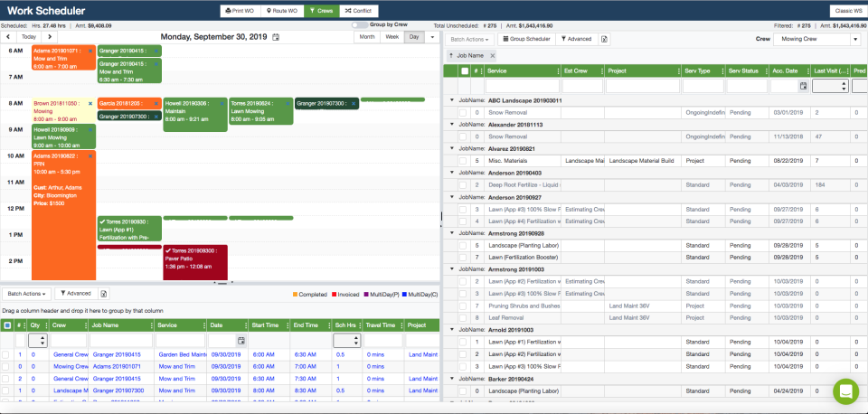The width and height of the screenshot is (868, 414).
Task: Open date picker in Acc. Date filter
Action: [803, 86]
